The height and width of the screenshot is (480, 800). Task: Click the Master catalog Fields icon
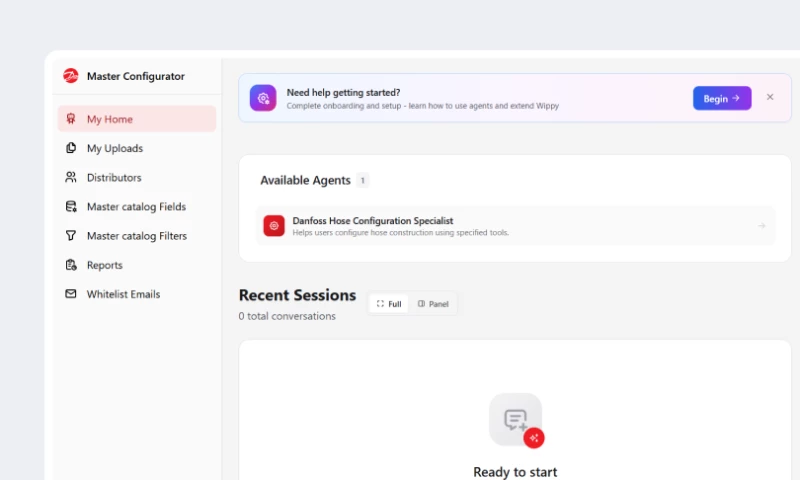71,207
